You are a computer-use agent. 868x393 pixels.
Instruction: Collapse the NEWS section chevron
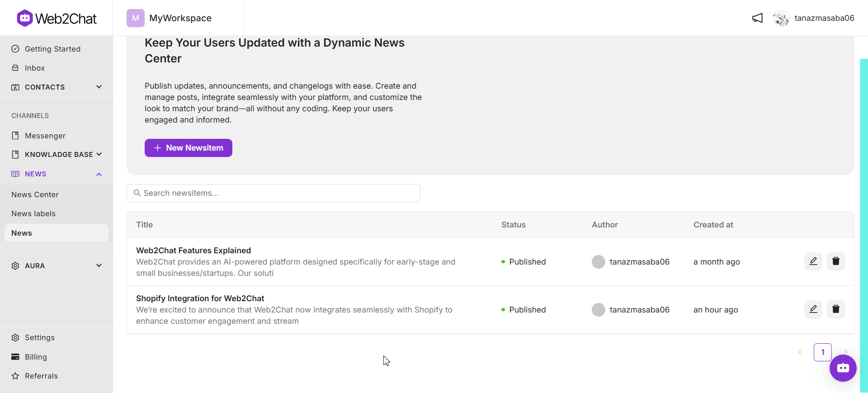[x=99, y=175]
